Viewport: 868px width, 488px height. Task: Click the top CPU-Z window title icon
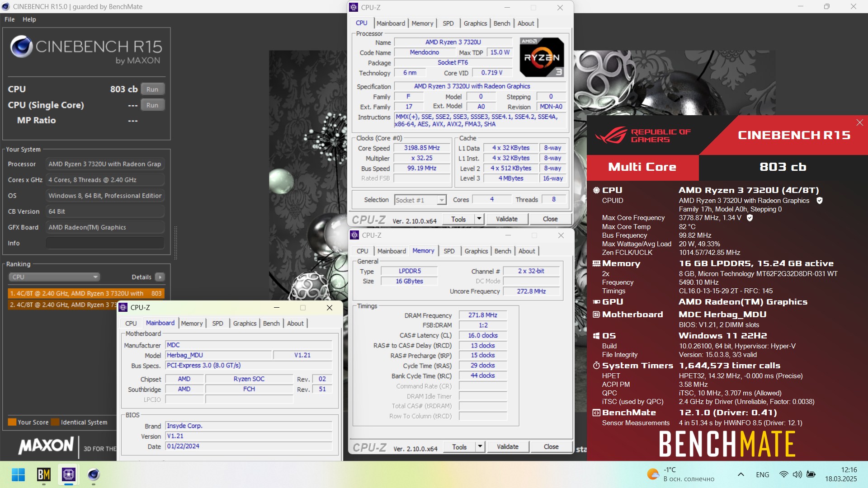(354, 8)
